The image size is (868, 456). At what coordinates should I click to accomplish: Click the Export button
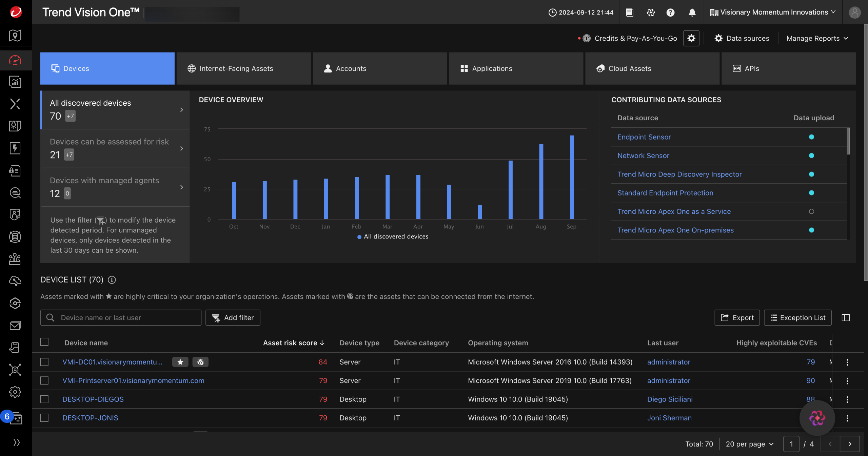point(737,317)
